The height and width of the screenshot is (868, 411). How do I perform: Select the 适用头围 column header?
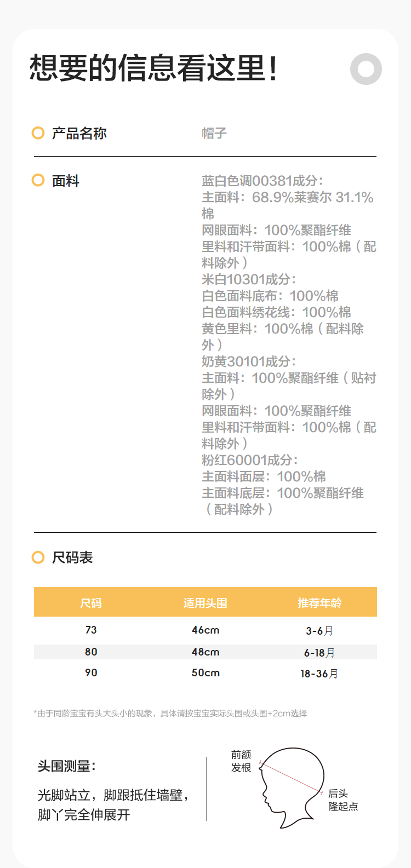coord(206,603)
